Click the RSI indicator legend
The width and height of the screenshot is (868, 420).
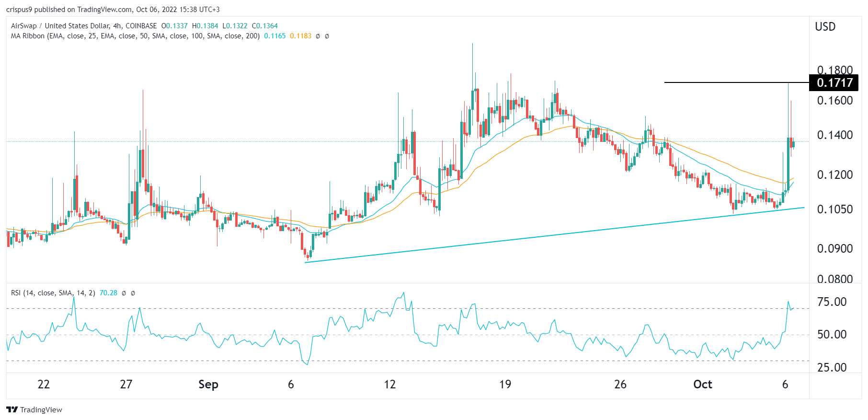point(53,293)
